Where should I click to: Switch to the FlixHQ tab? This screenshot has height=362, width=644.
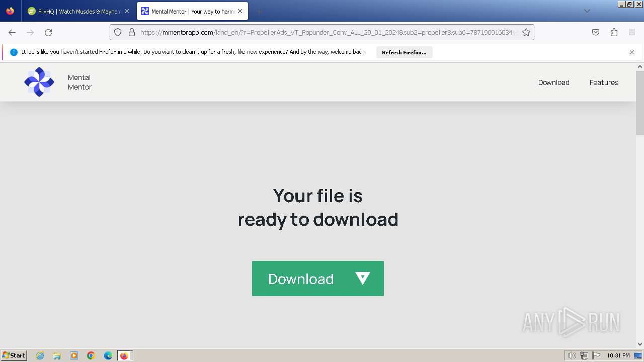point(74,11)
